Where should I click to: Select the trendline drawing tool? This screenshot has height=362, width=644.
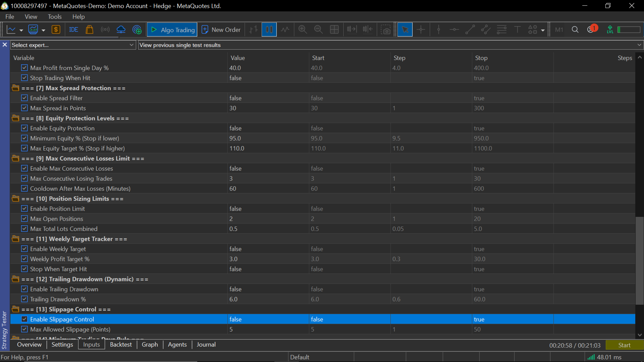coord(470,30)
